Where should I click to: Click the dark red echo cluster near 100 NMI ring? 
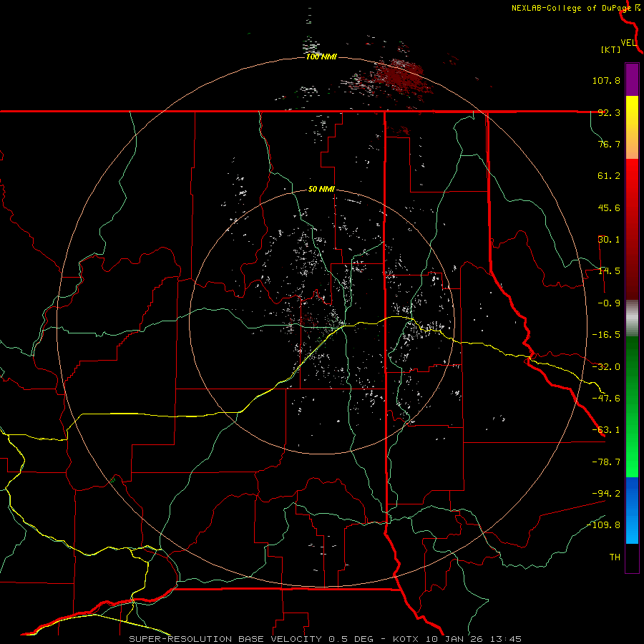[401, 76]
